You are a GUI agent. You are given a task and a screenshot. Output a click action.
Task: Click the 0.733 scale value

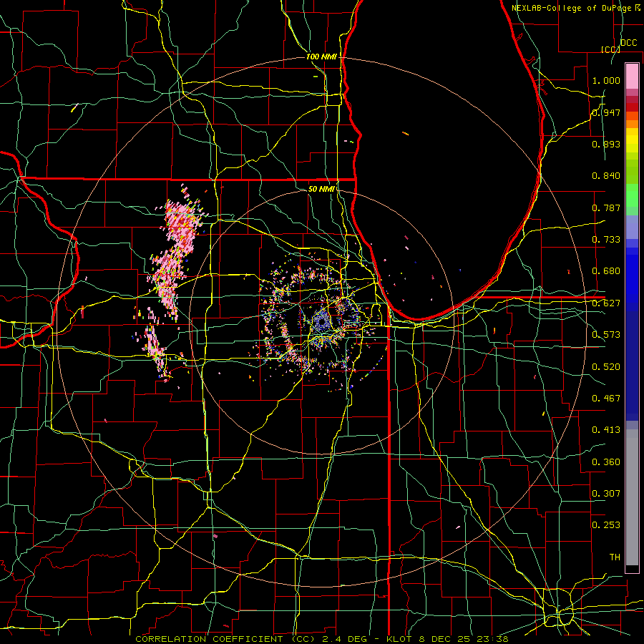tap(606, 240)
